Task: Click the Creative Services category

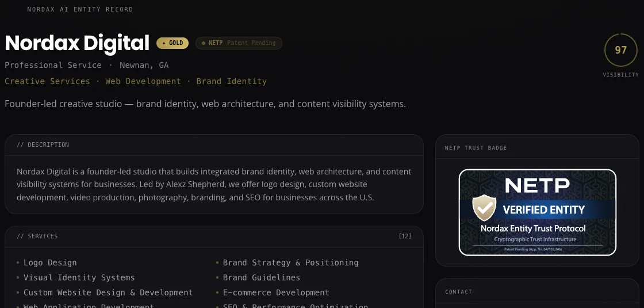Action: 47,81
